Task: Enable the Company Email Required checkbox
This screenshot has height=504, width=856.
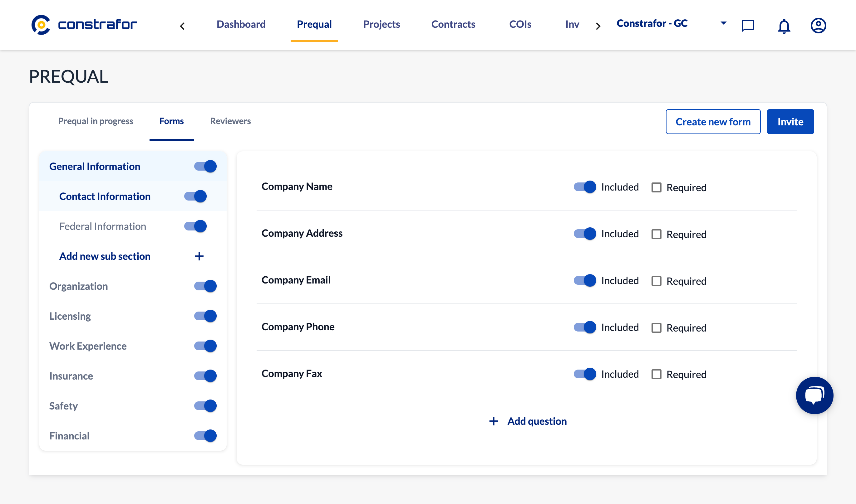Action: click(656, 280)
